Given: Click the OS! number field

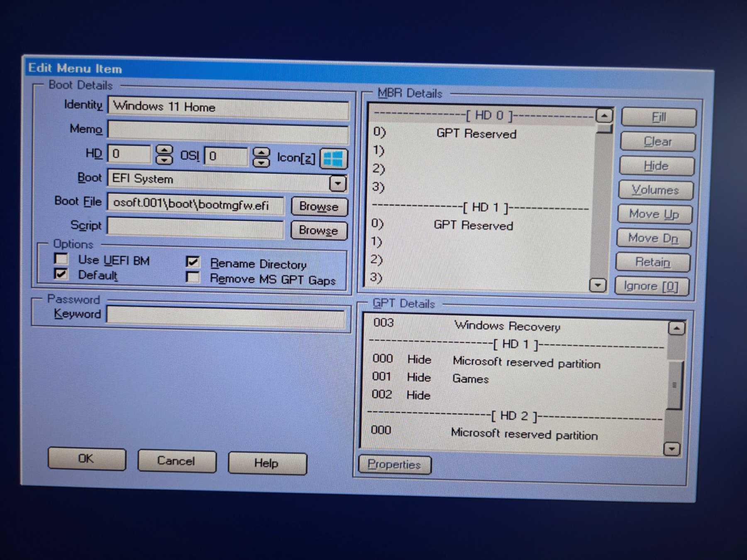Looking at the screenshot, I should (x=226, y=157).
